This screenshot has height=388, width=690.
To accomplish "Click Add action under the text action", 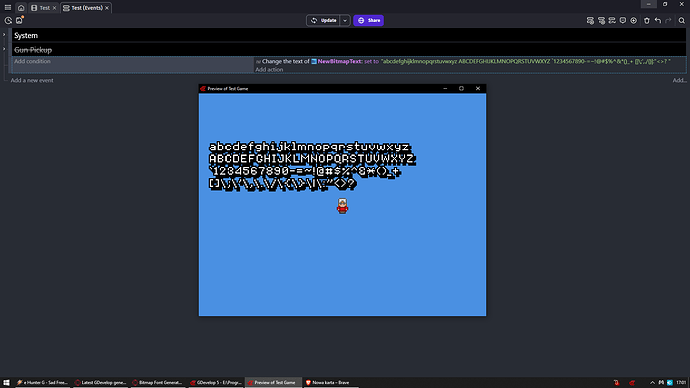I will pos(269,70).
